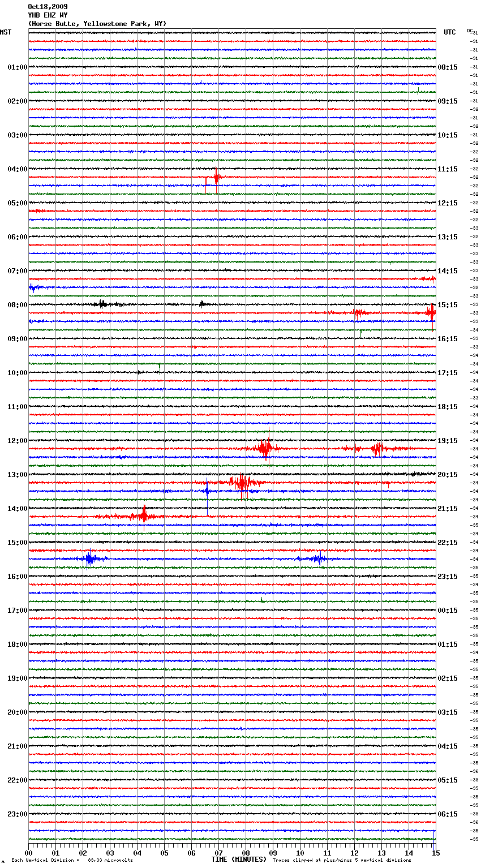
Task: Click the 02:15 UTC time label
Action: point(448,678)
